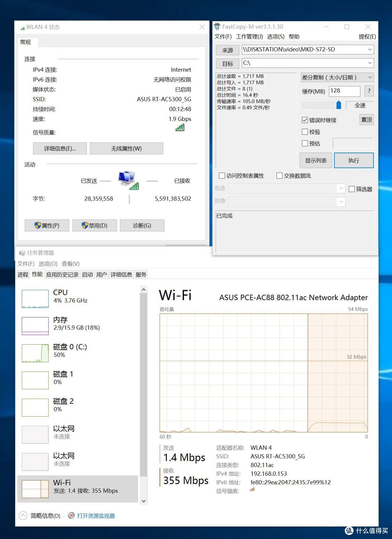Viewport: 392px width, 539px height.
Task: Open Task Manager 文件(F) menu
Action: coord(26,264)
